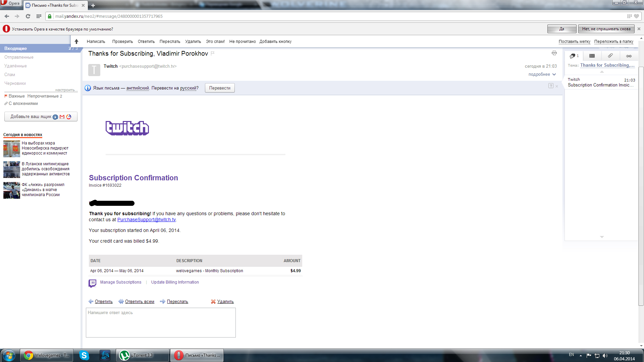Open Переложить в папку dropdown
The height and width of the screenshot is (362, 644).
[x=614, y=42]
